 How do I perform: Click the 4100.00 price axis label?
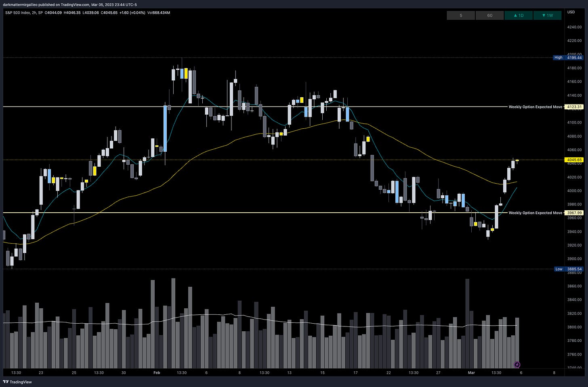574,123
